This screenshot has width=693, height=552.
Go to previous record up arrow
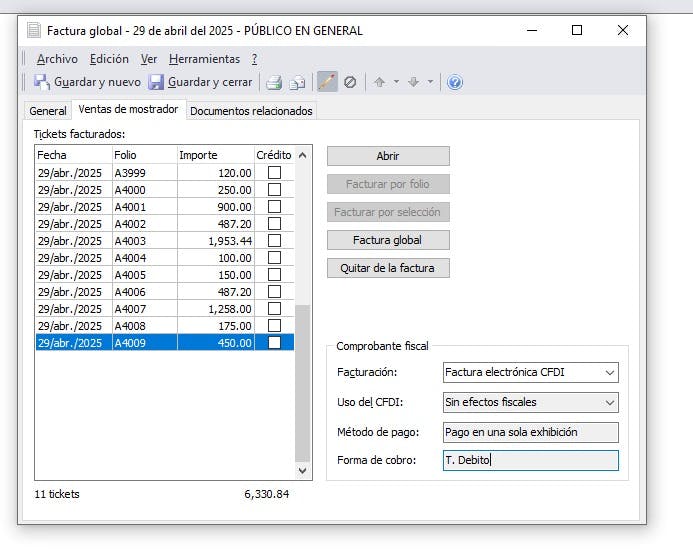point(380,82)
